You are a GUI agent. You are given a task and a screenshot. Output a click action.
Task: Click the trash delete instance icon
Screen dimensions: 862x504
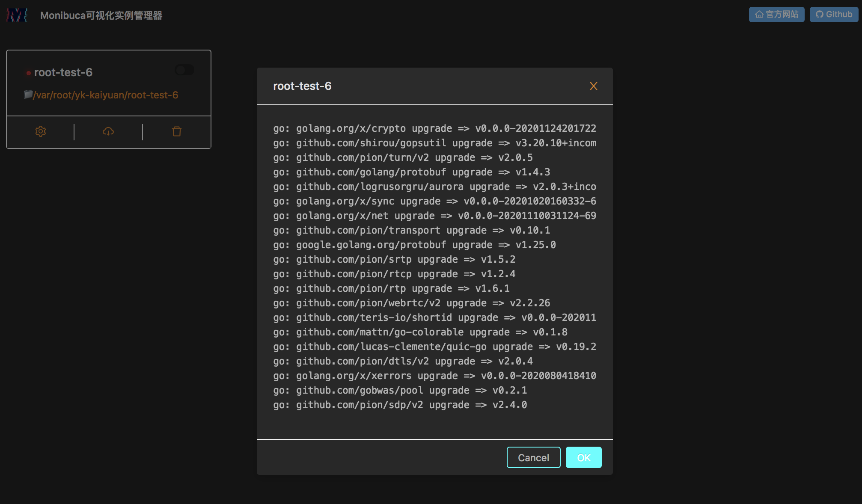(x=177, y=131)
